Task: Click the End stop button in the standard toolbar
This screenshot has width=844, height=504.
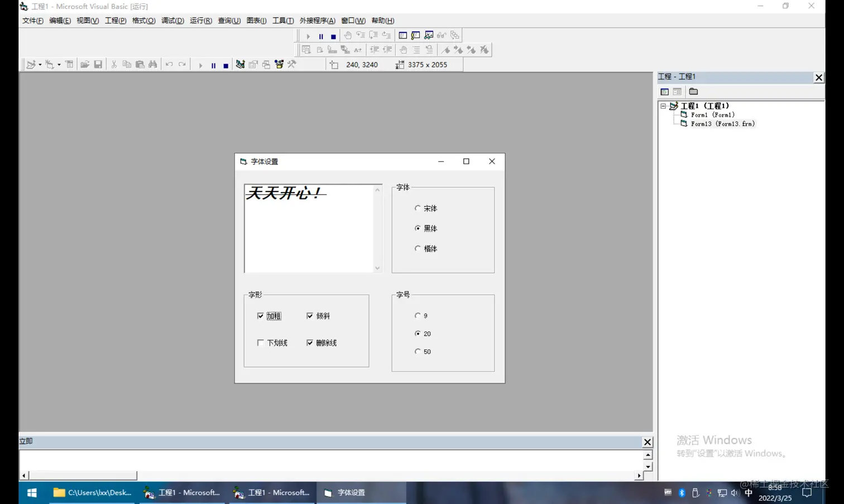Action: pyautogui.click(x=226, y=65)
